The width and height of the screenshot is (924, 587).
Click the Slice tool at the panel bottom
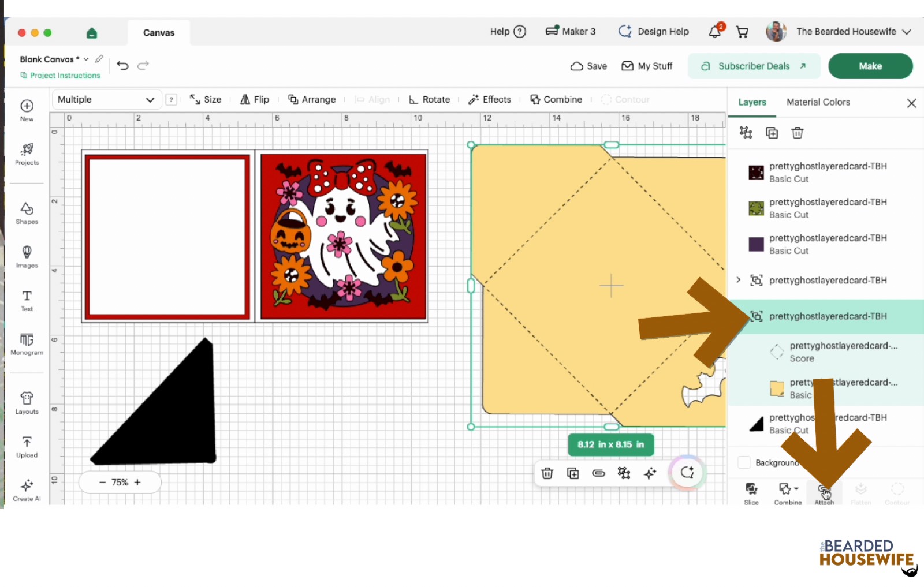(751, 493)
